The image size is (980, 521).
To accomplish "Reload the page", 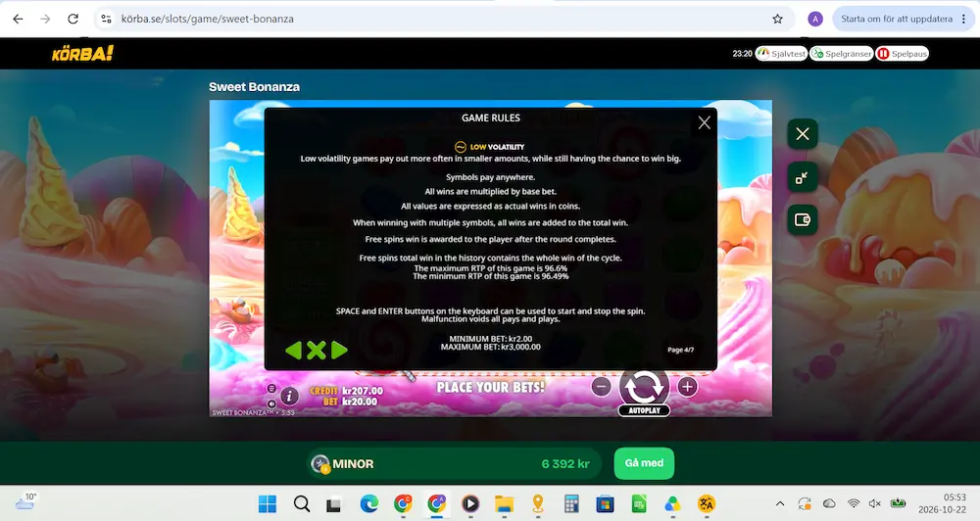I will [x=73, y=19].
